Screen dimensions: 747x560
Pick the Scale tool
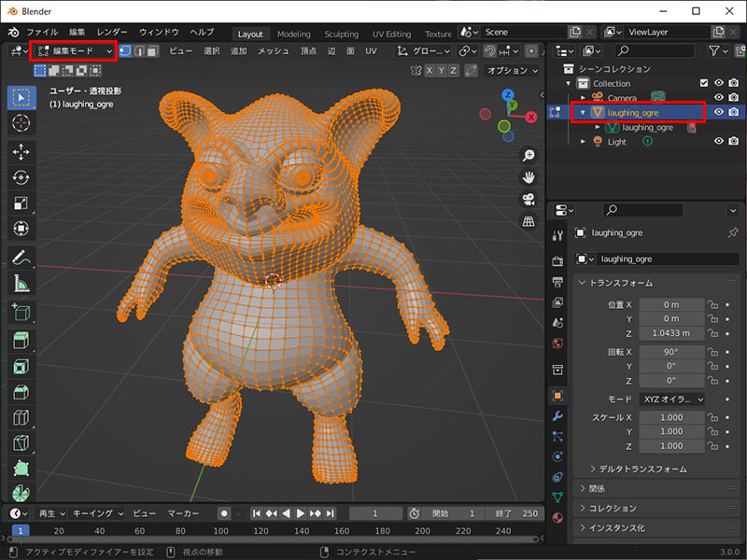21,203
